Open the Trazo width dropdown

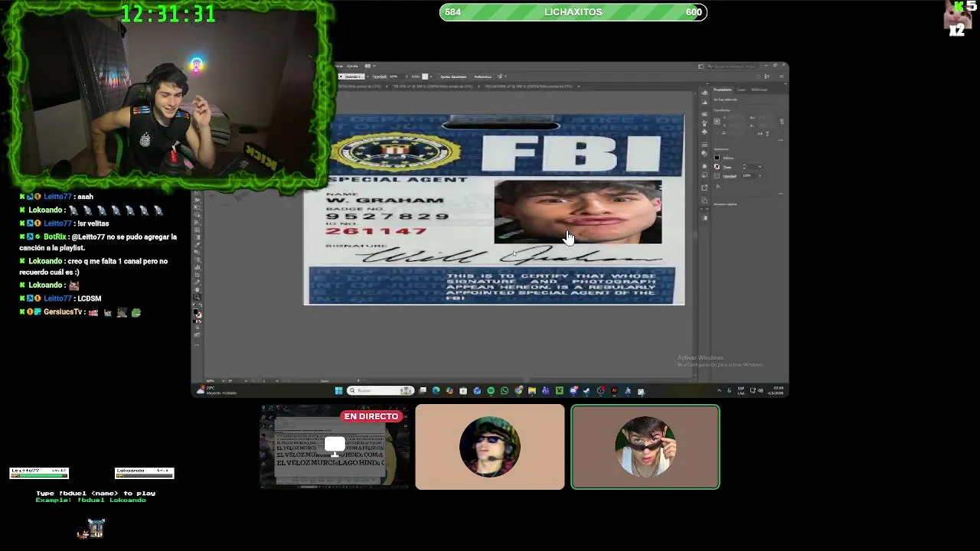[x=759, y=166]
